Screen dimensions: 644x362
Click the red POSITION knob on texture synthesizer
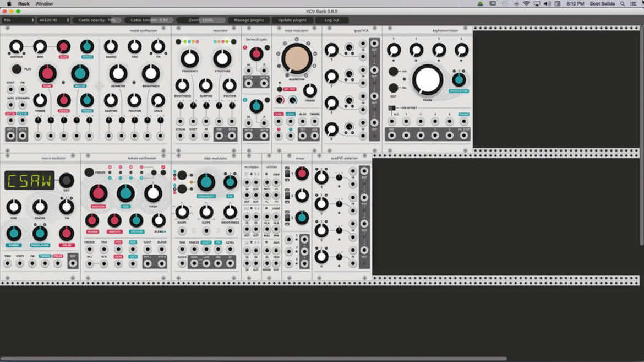pyautogui.click(x=98, y=193)
